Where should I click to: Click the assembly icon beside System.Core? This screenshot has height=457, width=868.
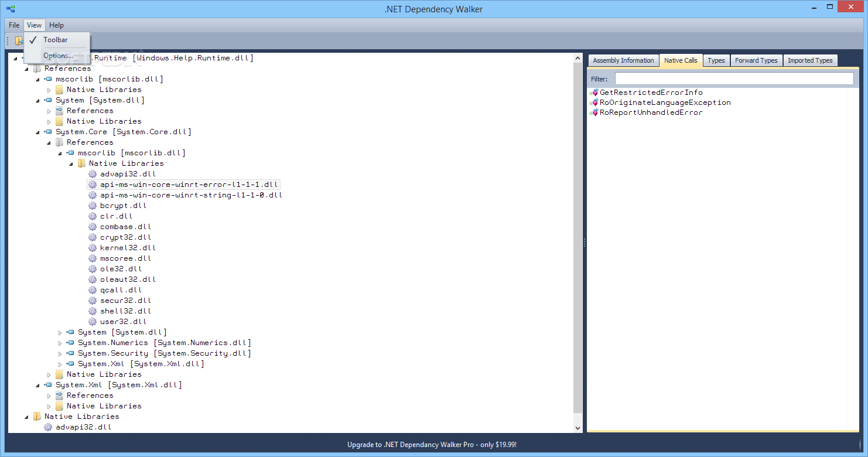point(48,132)
